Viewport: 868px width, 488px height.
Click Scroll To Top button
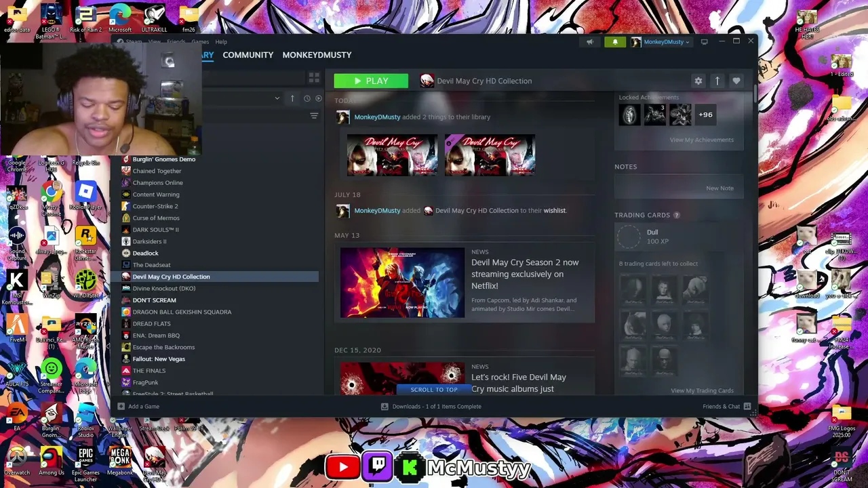coord(434,390)
